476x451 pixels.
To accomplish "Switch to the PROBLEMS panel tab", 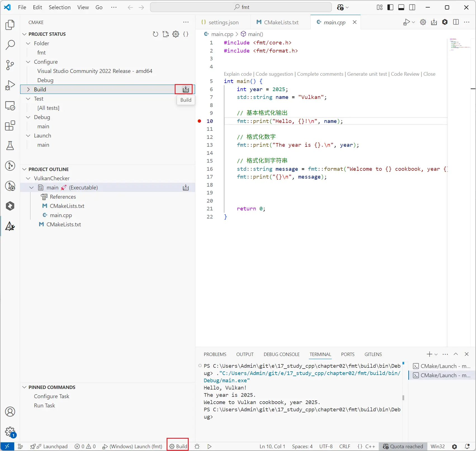I will click(x=215, y=354).
